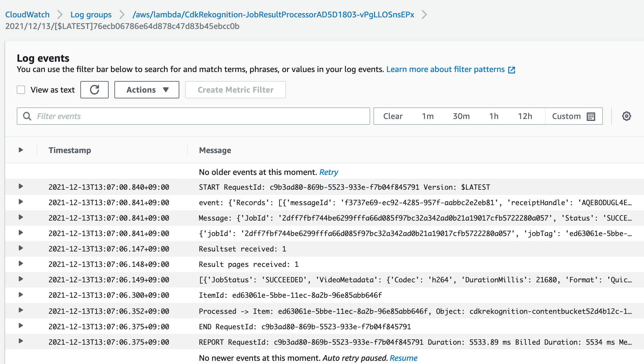This screenshot has width=644, height=364.
Task: Expand the Result pages received log row
Action: pos(21,264)
